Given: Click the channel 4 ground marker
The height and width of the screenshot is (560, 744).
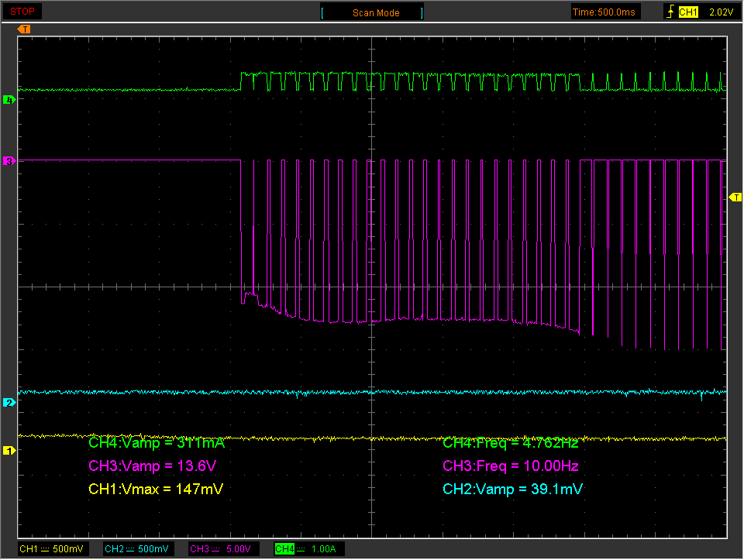Looking at the screenshot, I should [x=9, y=100].
